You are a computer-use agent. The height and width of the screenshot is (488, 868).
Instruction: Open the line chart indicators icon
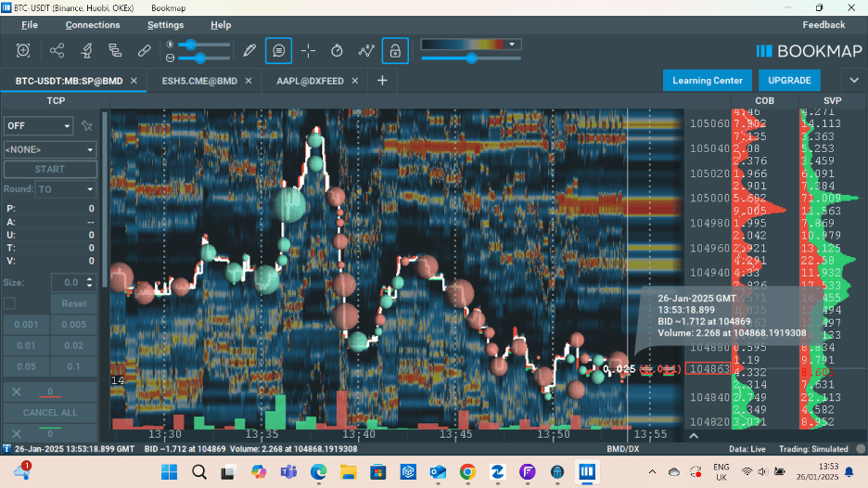coord(366,50)
